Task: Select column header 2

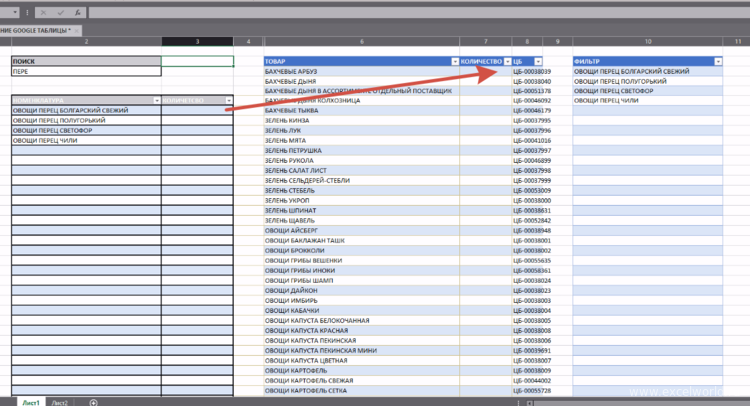Action: click(86, 42)
